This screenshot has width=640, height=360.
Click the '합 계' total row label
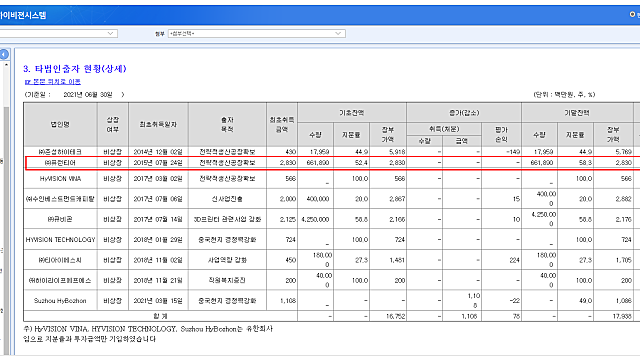(160, 316)
